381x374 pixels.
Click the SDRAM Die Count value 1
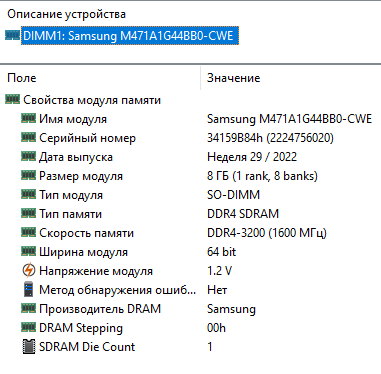210,347
